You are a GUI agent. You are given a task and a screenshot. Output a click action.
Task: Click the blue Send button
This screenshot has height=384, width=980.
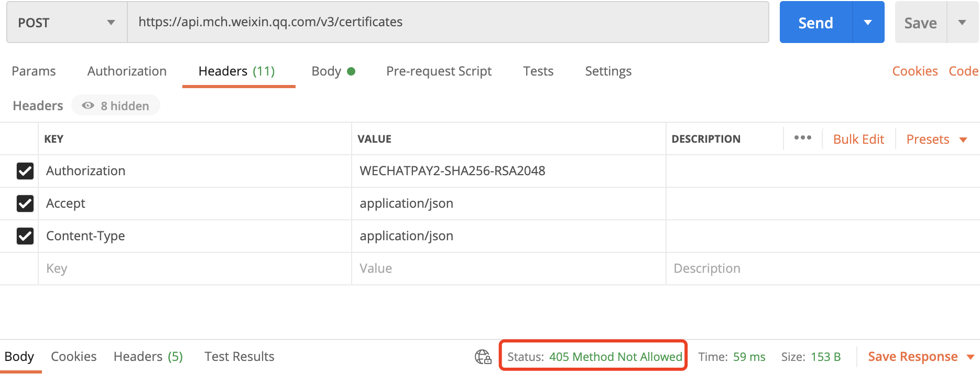point(815,23)
